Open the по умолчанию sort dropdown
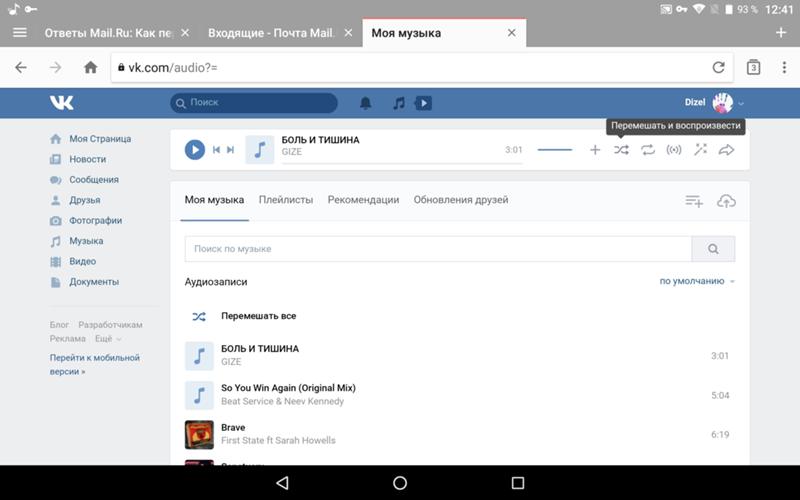 tap(697, 281)
